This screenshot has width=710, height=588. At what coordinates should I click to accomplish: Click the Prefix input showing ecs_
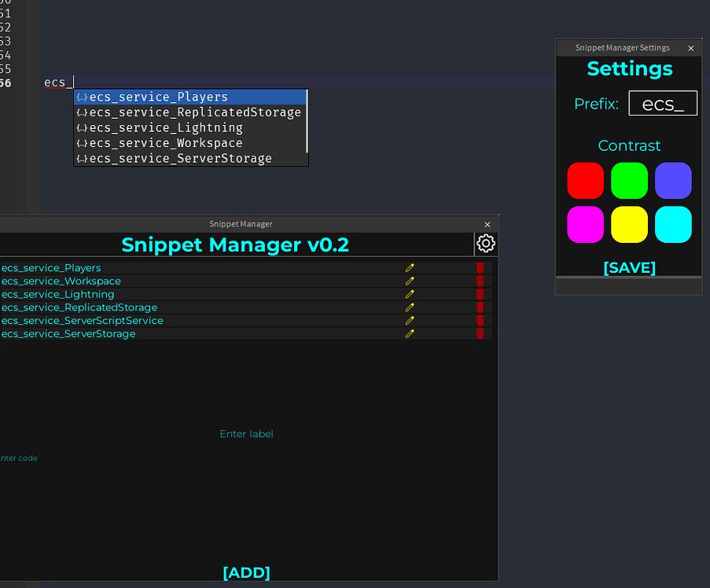[662, 103]
